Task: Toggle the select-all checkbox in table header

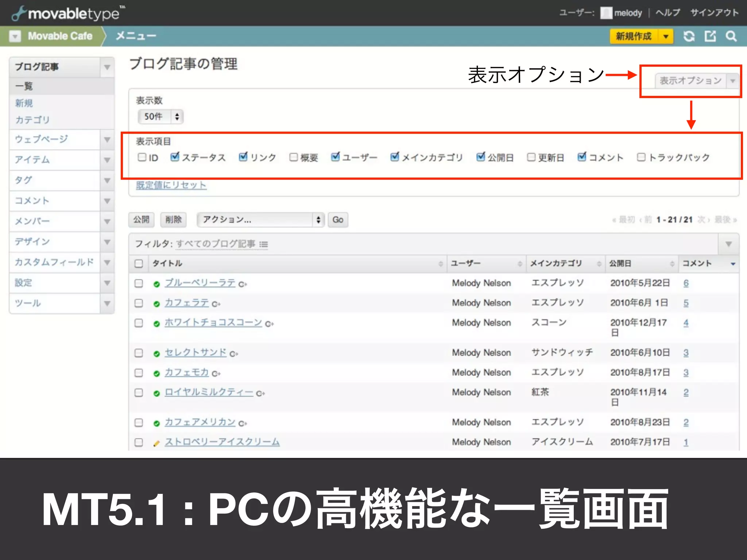Action: [x=139, y=264]
